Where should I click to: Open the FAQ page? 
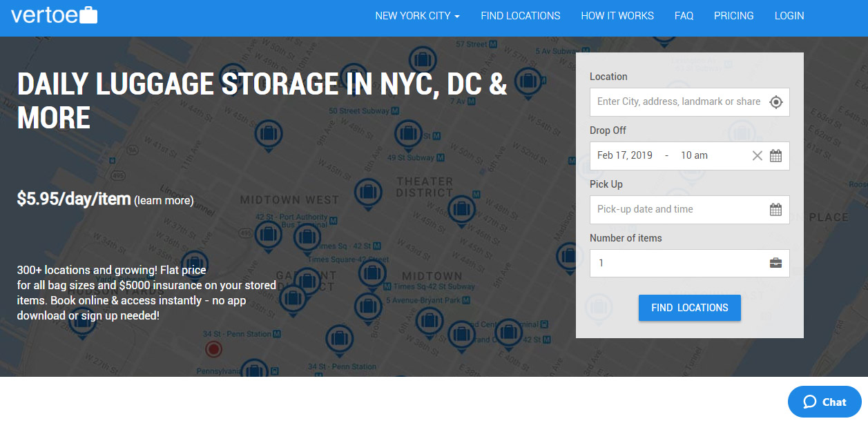pos(684,15)
